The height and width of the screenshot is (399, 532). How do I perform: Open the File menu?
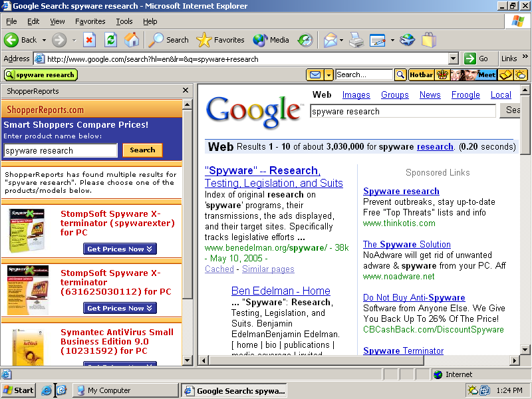click(11, 21)
